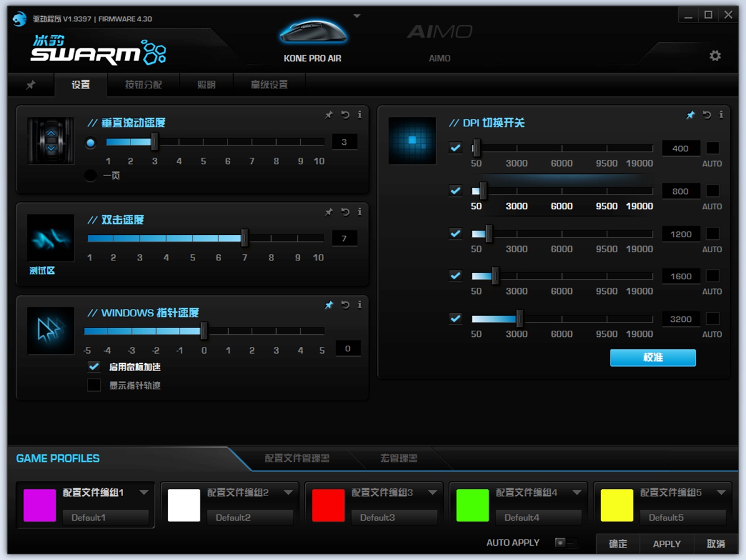Click the APPLY button

click(667, 544)
